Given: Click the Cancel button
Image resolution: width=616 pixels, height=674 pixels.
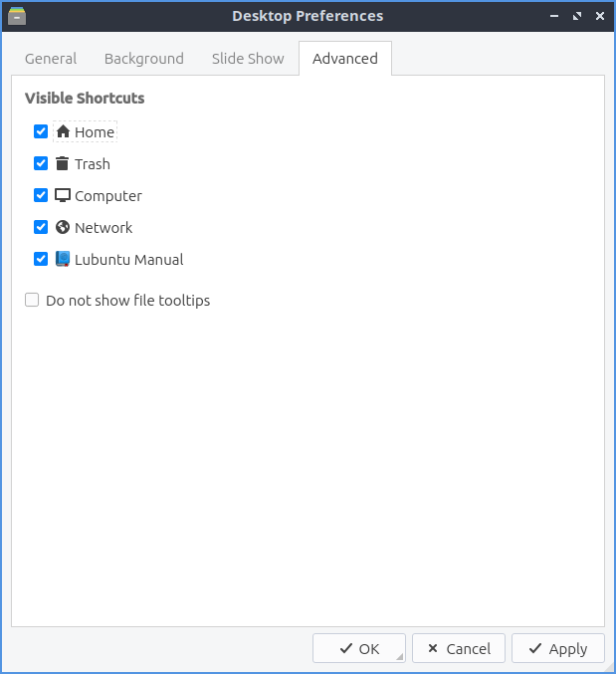Looking at the screenshot, I should [x=459, y=648].
